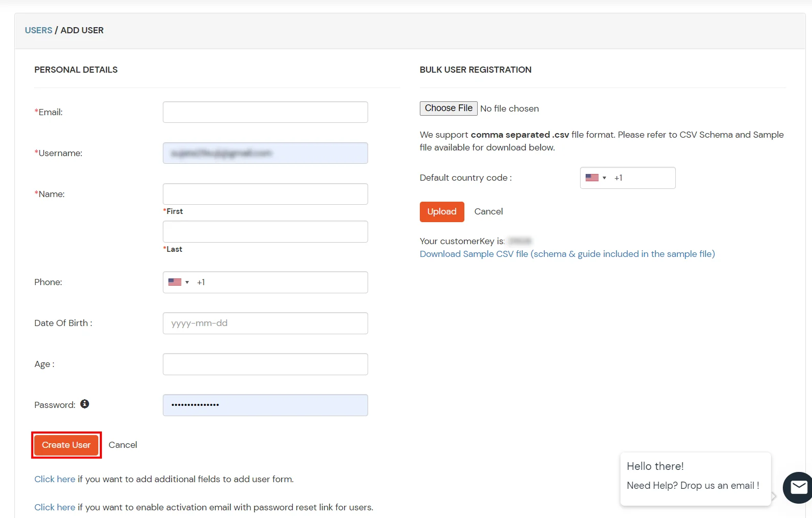Focus the Username input field
812x518 pixels.
pyautogui.click(x=265, y=153)
